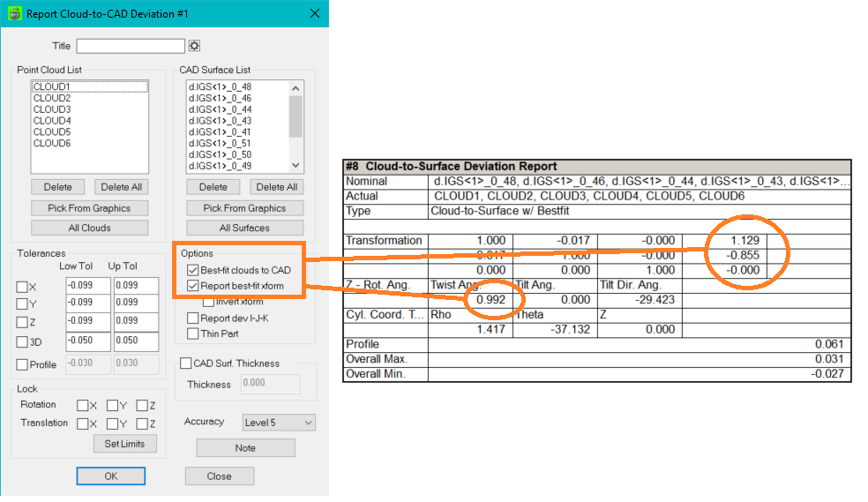Disable Report best-fit xform option
The width and height of the screenshot is (868, 502).
click(x=193, y=286)
